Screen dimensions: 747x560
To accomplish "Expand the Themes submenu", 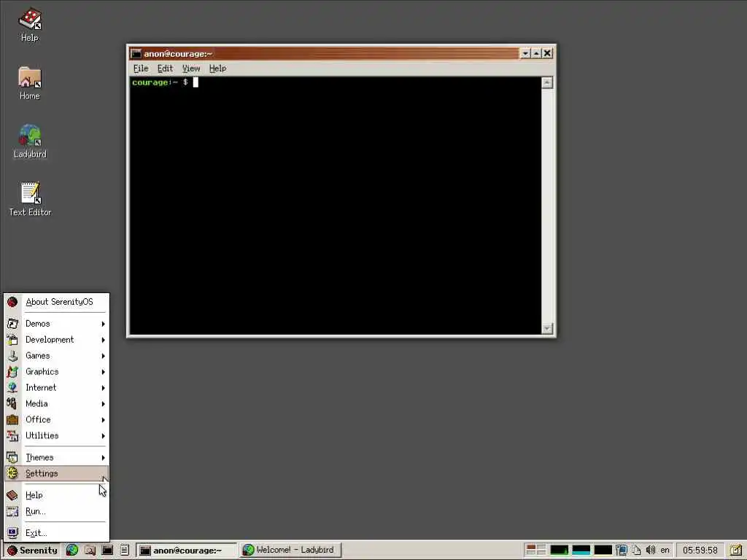I will pos(57,458).
